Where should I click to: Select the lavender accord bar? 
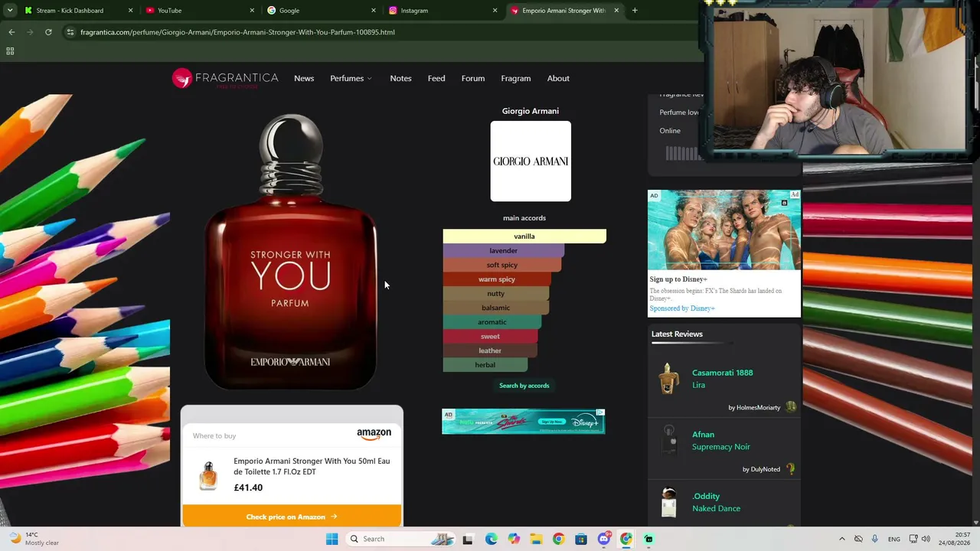click(x=504, y=251)
